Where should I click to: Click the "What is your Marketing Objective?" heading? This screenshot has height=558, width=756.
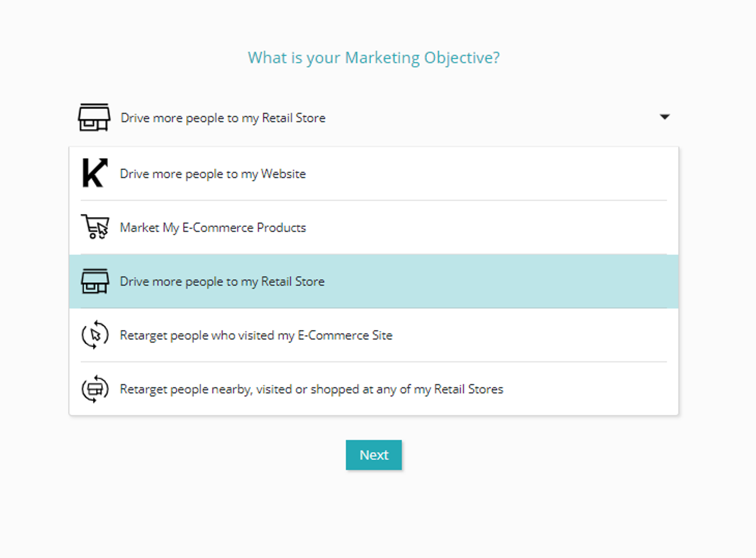point(374,58)
